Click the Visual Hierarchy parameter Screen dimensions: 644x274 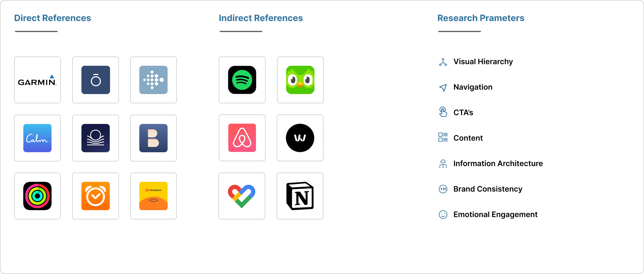tap(483, 62)
